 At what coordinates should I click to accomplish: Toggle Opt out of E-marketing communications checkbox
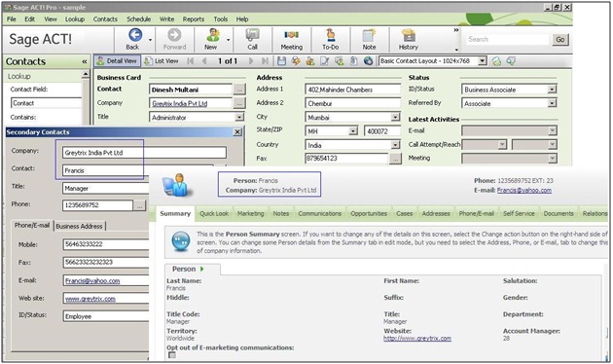pos(171,355)
